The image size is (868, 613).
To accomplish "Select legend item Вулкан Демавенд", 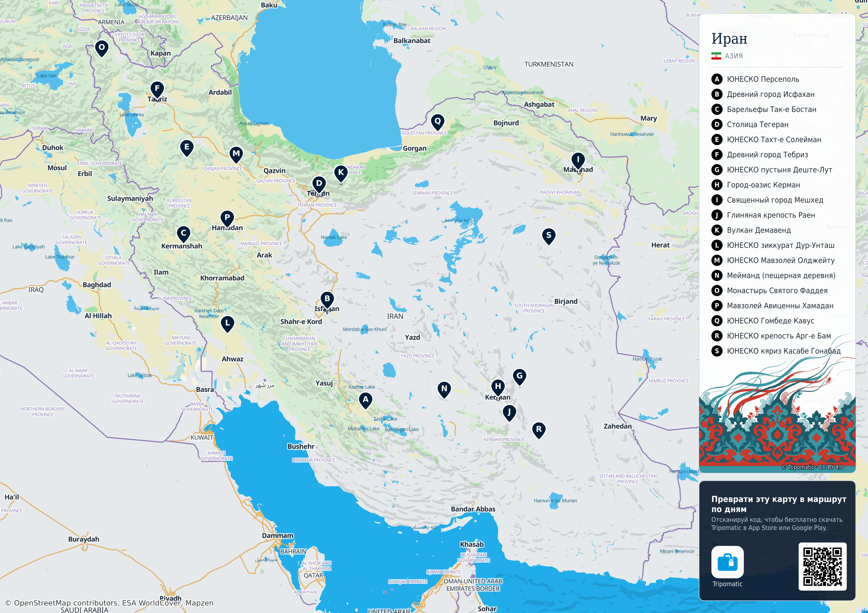I will tap(751, 230).
